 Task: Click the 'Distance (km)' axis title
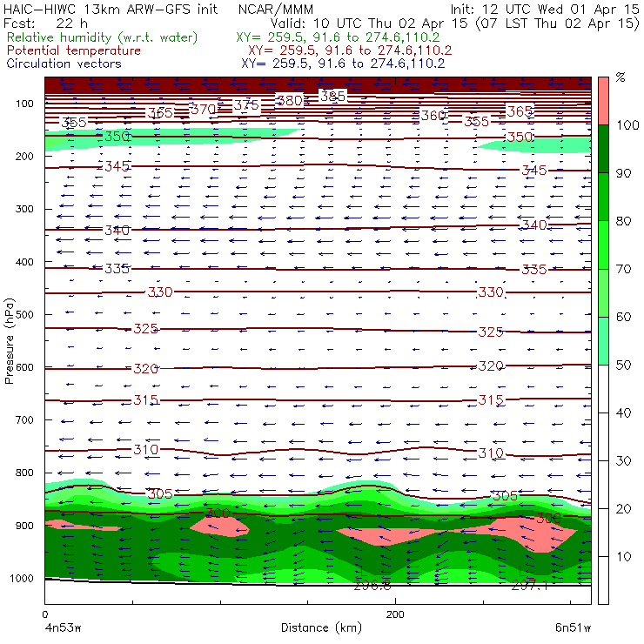(x=322, y=627)
